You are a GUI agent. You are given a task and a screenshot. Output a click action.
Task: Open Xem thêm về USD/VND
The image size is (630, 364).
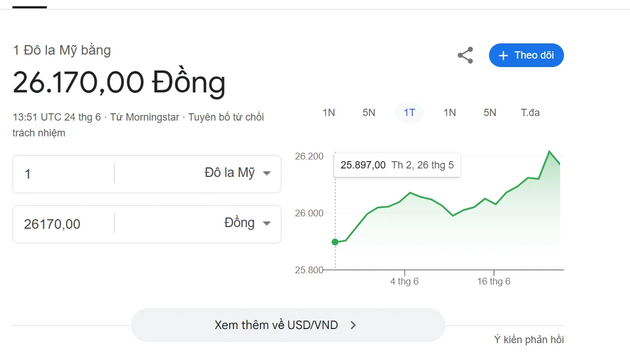click(x=276, y=325)
